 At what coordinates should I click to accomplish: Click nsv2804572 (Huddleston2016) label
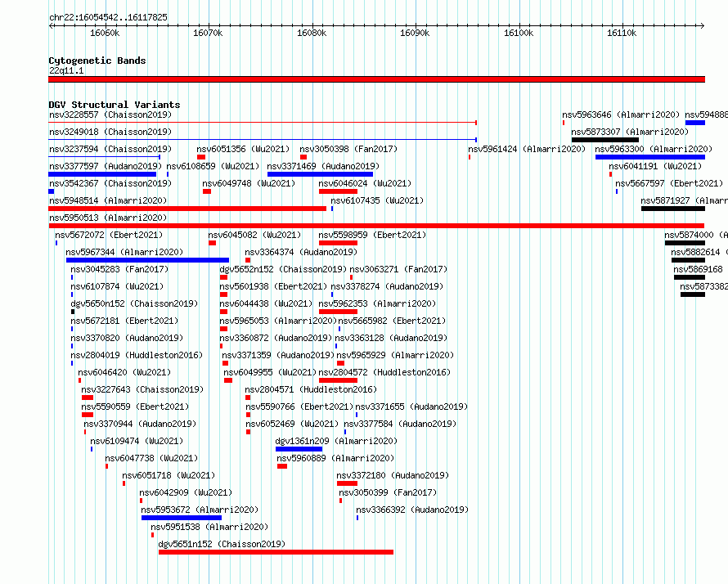[x=384, y=372]
